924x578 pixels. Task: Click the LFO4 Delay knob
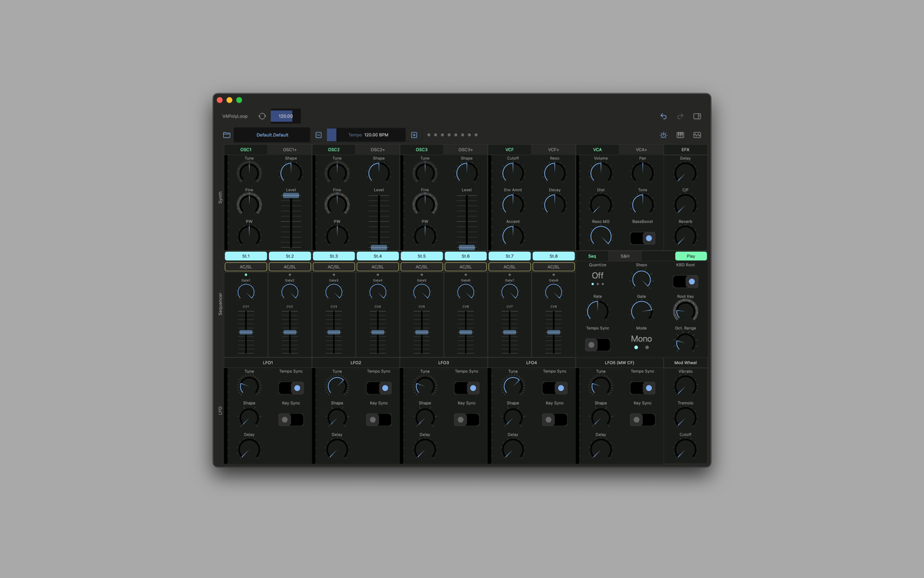click(x=513, y=449)
